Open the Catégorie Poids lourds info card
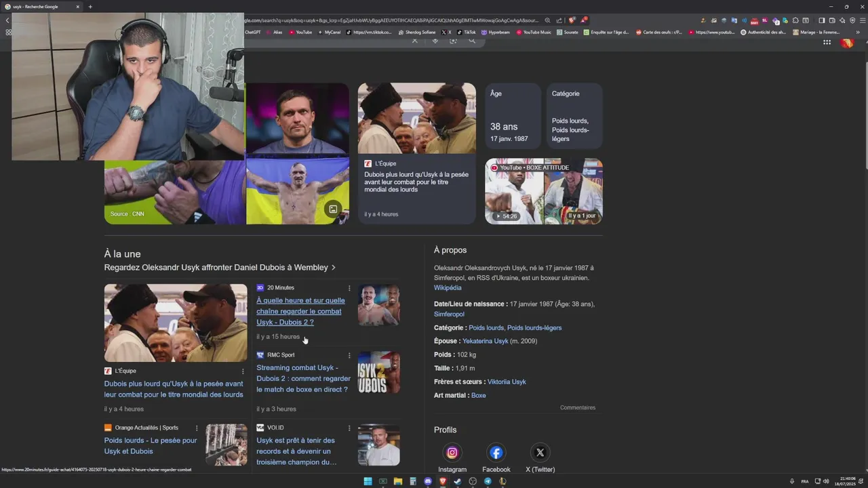Image resolution: width=868 pixels, height=488 pixels. [574, 116]
